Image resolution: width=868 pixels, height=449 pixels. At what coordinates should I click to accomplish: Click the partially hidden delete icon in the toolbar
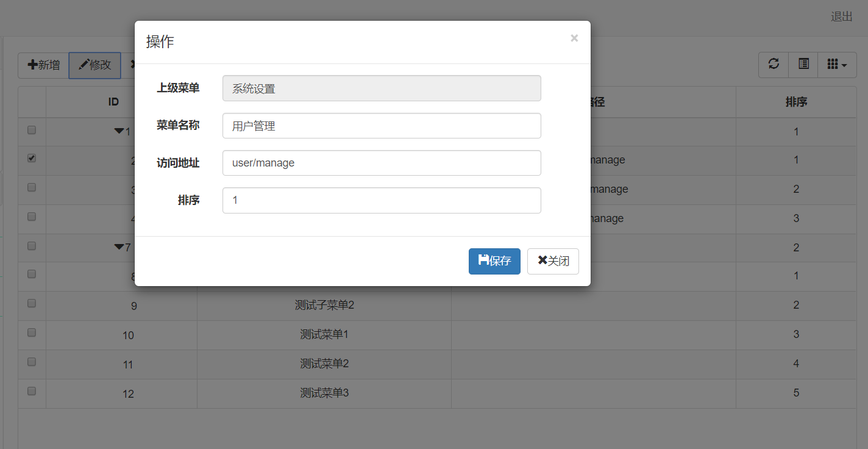click(x=133, y=65)
